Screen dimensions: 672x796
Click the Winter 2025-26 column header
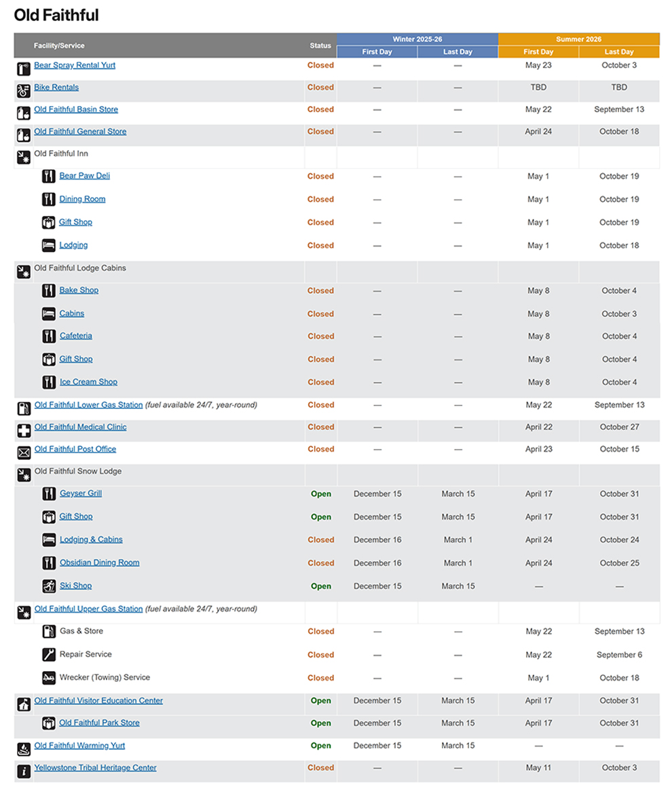coord(417,39)
